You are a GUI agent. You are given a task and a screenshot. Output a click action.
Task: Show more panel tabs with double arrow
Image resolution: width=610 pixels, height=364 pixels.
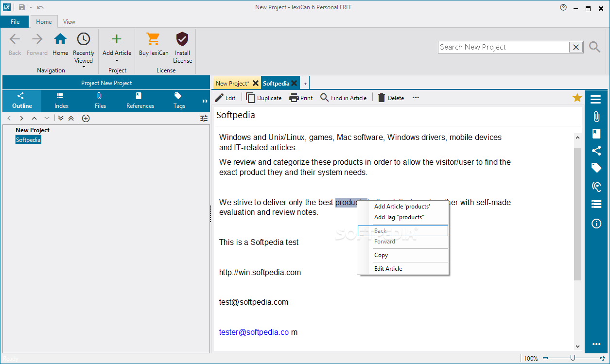tap(205, 101)
